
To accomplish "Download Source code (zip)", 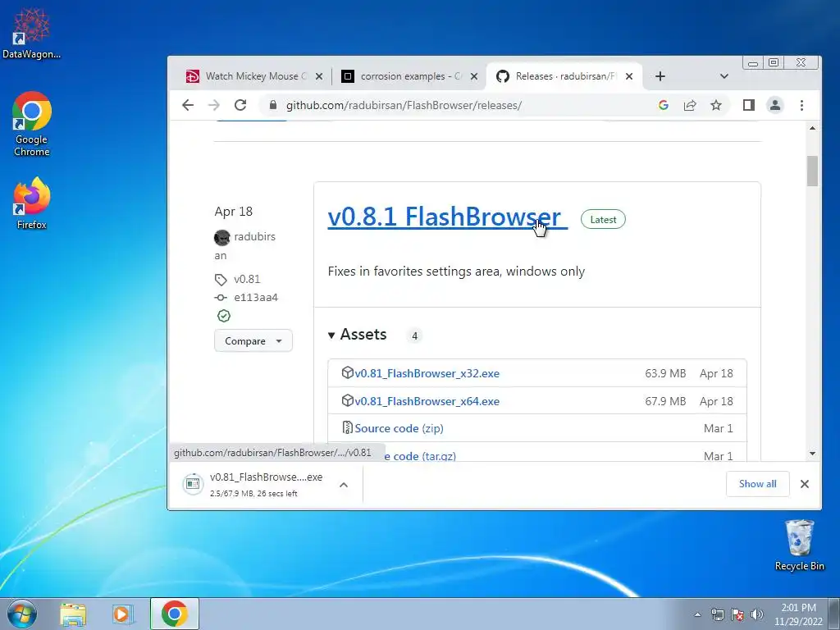I will 399,428.
